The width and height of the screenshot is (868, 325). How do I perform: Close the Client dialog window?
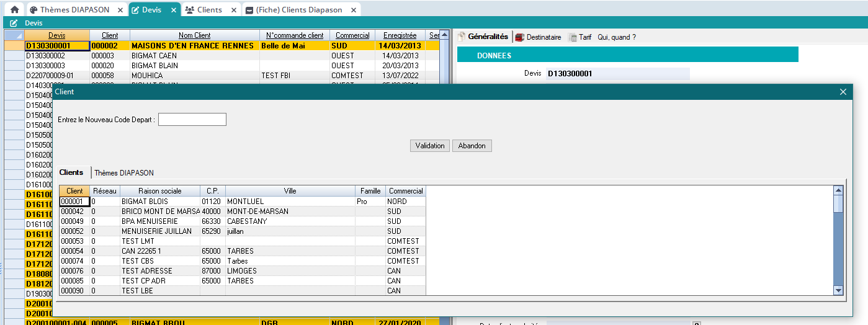843,92
